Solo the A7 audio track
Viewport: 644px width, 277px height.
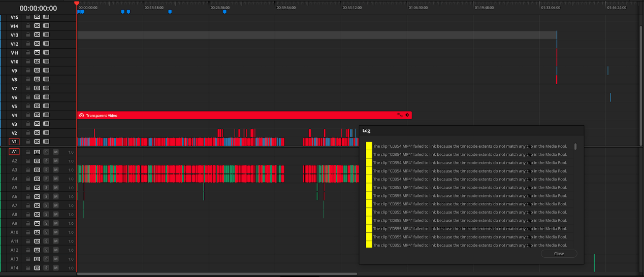point(46,205)
